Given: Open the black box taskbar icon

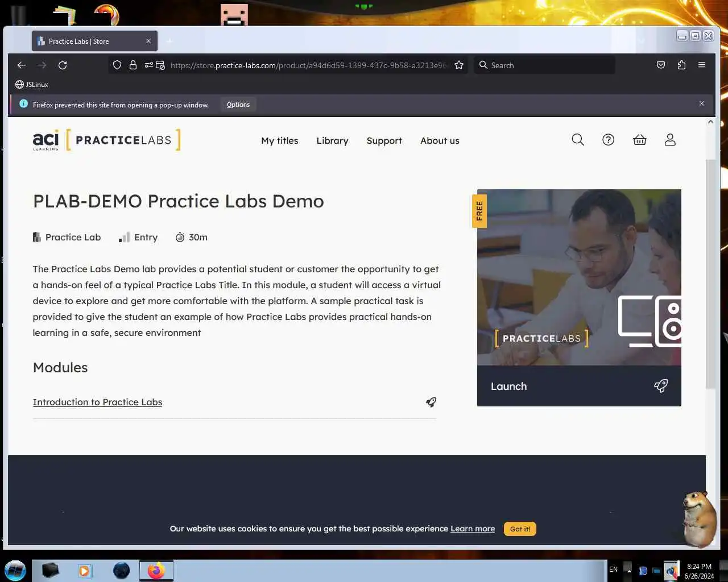Looking at the screenshot, I should pos(50,570).
